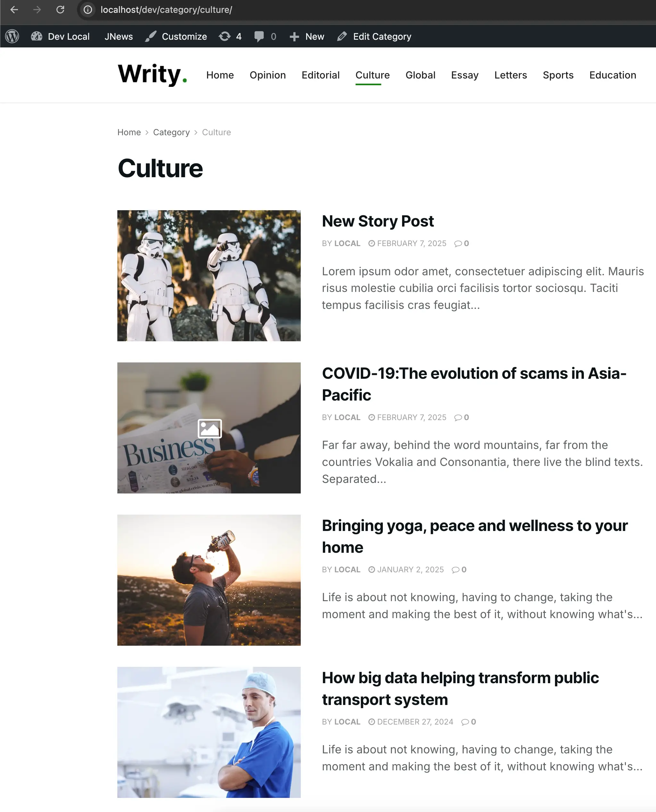Image resolution: width=656 pixels, height=812 pixels.
Task: Go to the Education menu item
Action: click(x=612, y=75)
